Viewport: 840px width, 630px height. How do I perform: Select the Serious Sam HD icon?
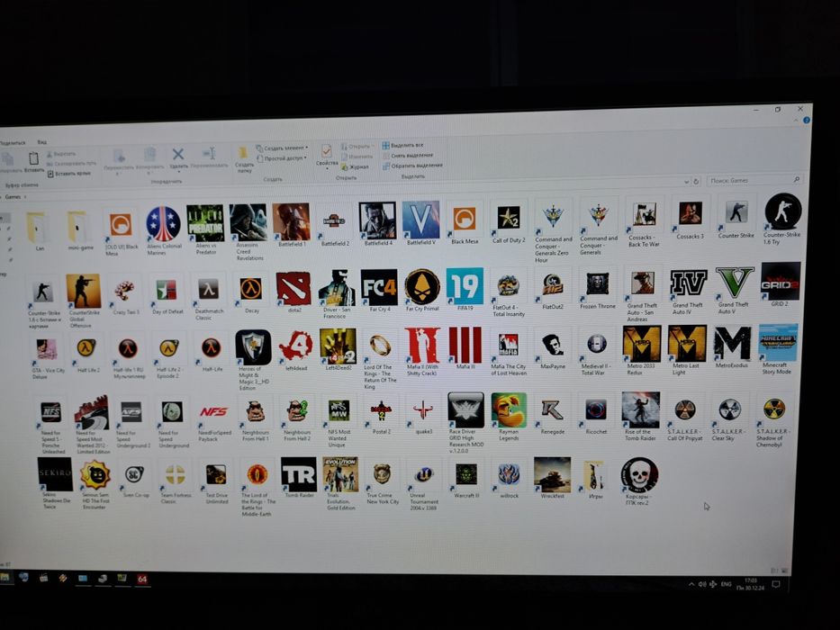point(95,475)
